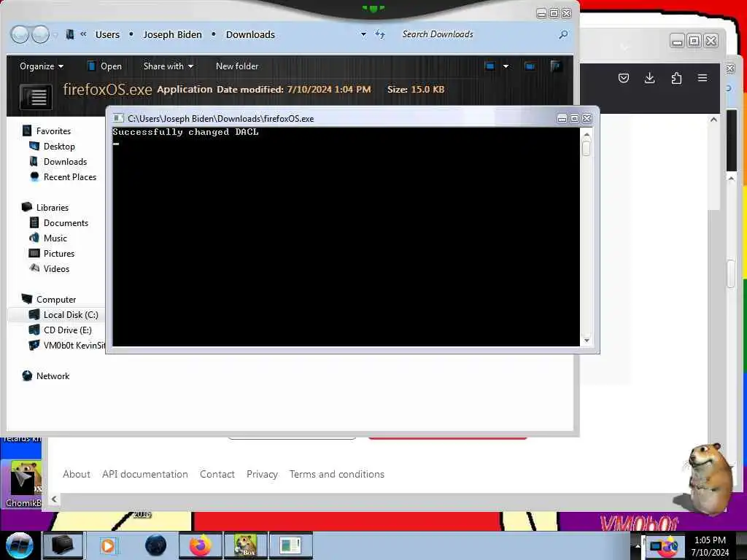This screenshot has width=747, height=560.
Task: Click the console scrollbar up arrow
Action: click(587, 135)
